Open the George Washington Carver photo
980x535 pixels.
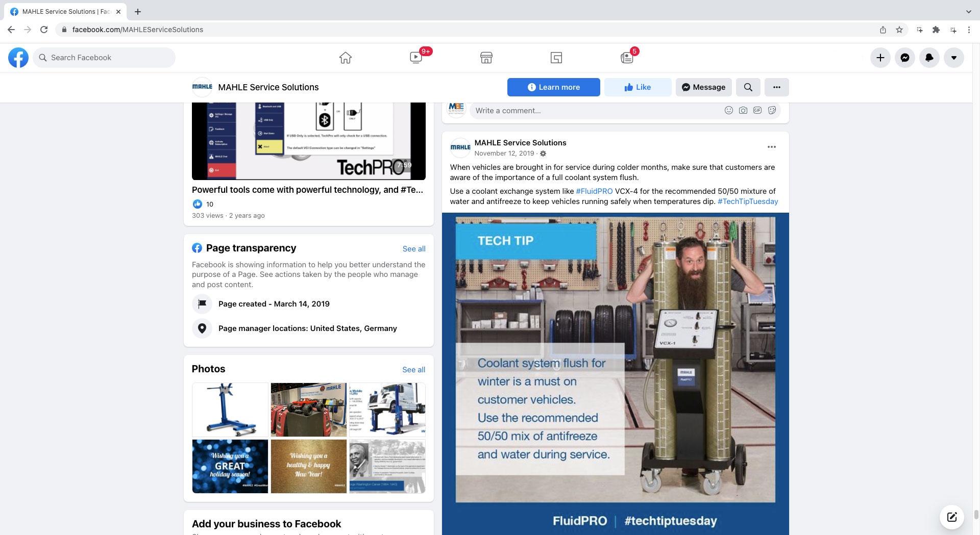pos(387,466)
